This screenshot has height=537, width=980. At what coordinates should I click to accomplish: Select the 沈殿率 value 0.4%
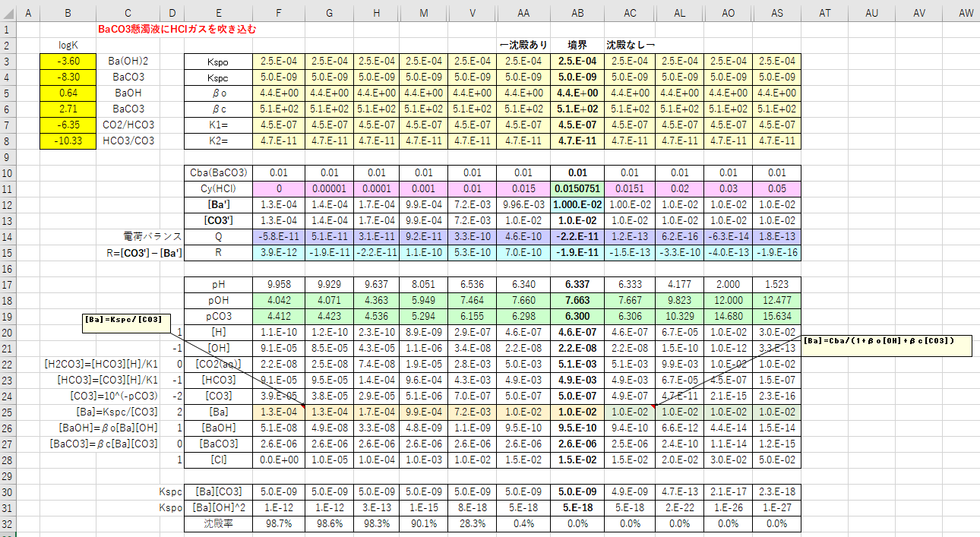(x=523, y=523)
